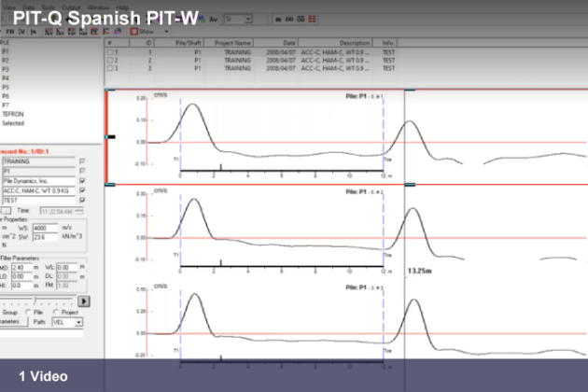Click the jump-to-first-record arrow icon
Screen dimensions: 588x392
(34, 32)
